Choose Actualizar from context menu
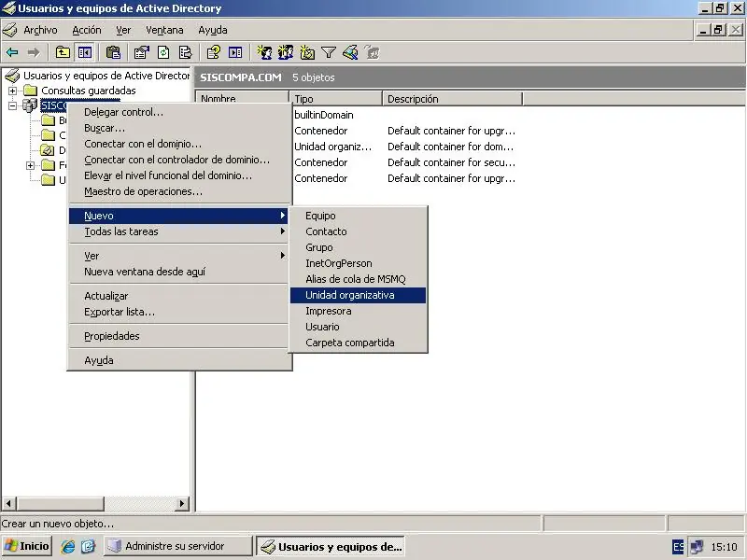747x560 pixels. click(178, 296)
